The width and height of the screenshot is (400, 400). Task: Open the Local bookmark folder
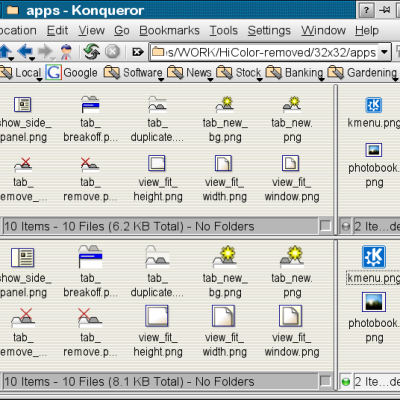point(21,73)
